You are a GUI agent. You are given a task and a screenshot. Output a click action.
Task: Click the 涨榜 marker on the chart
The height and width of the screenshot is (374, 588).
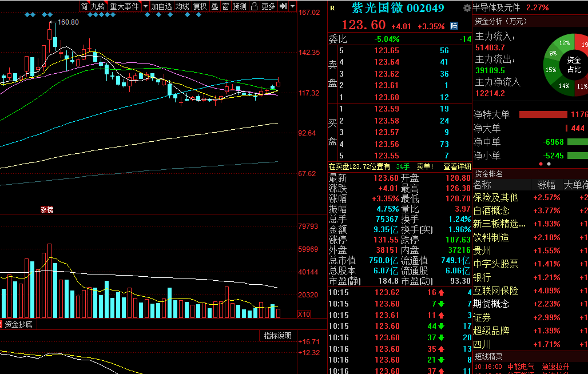47,210
